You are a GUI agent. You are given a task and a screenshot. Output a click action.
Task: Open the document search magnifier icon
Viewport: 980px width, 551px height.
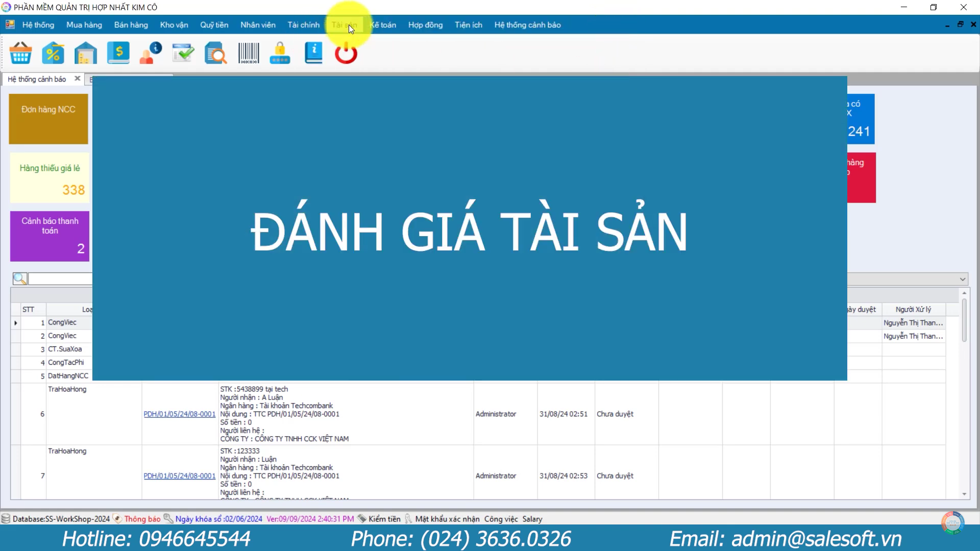tap(216, 53)
